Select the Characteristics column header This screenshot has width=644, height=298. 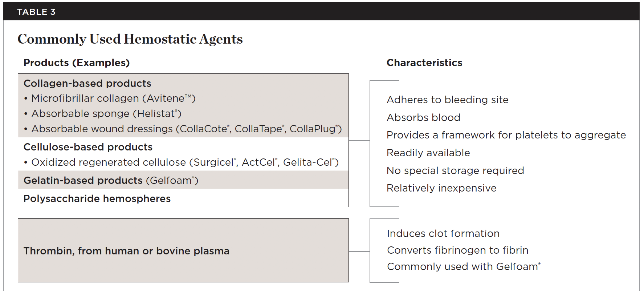coord(424,63)
